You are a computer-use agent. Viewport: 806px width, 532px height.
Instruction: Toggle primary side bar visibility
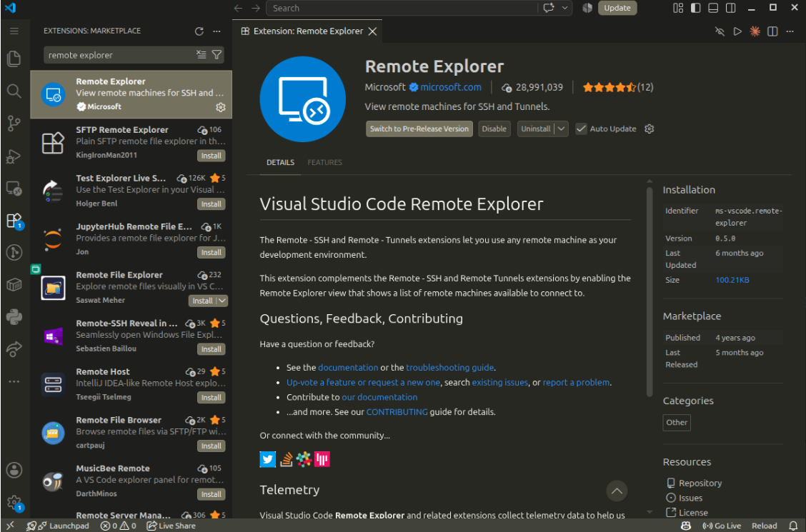click(x=695, y=9)
